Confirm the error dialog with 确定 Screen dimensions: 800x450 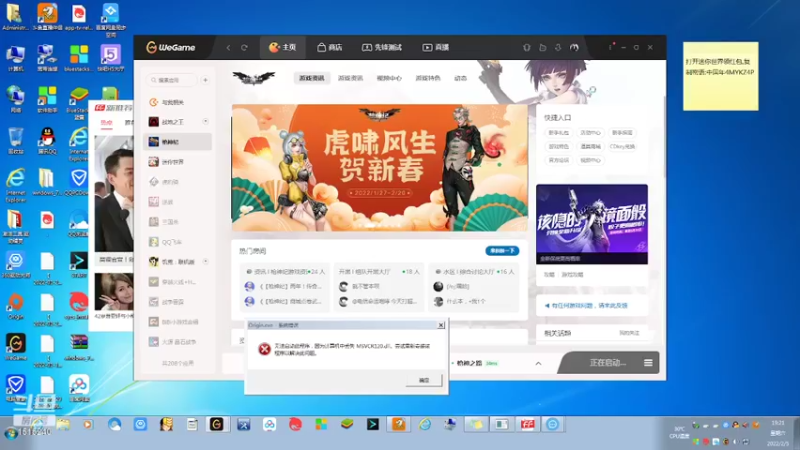424,380
